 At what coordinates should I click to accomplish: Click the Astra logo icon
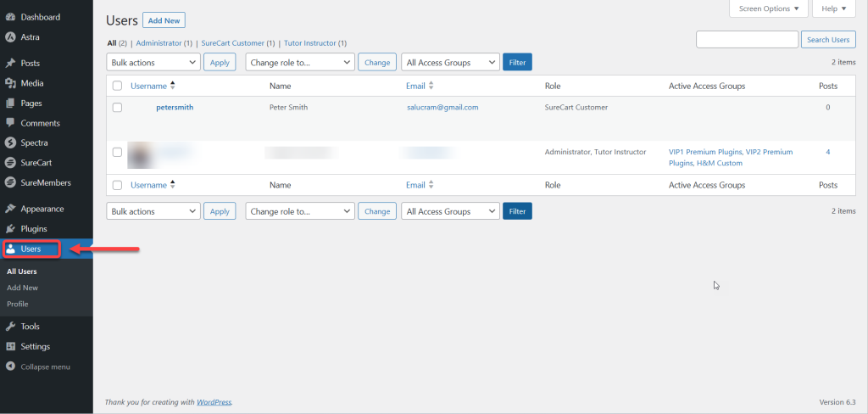click(x=10, y=37)
